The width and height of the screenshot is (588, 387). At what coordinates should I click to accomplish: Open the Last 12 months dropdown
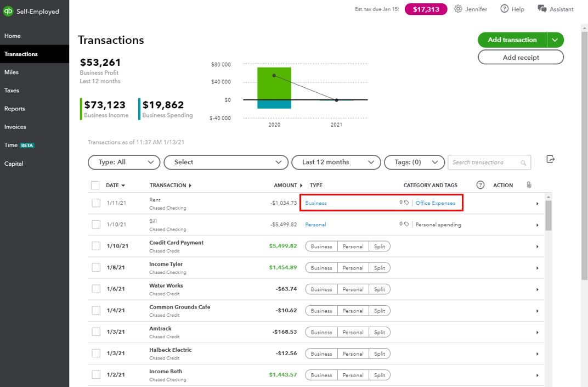(336, 162)
